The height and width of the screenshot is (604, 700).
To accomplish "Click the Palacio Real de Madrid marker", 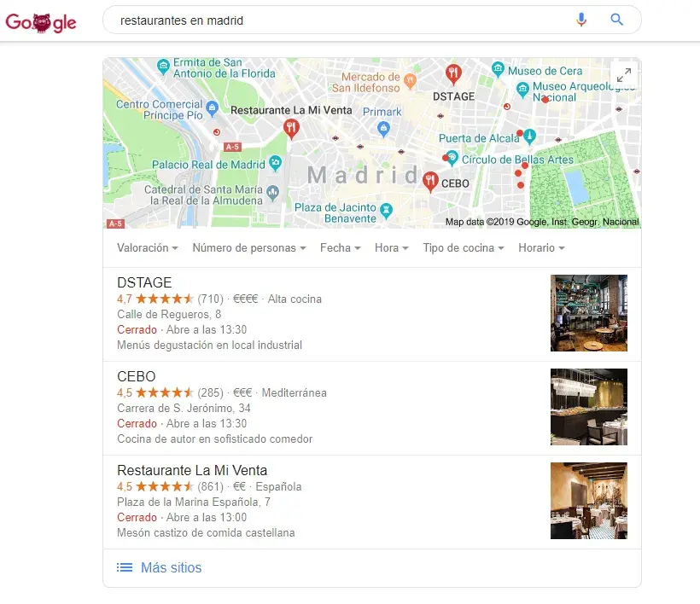I will coord(276,163).
